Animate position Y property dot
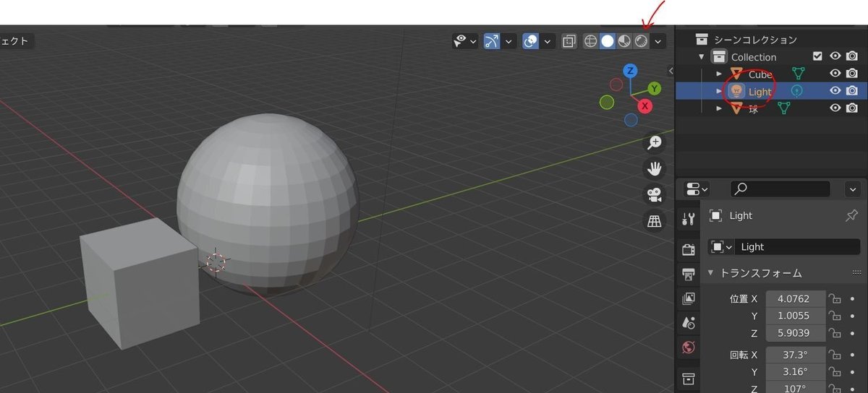This screenshot has width=868, height=393. pos(853,316)
